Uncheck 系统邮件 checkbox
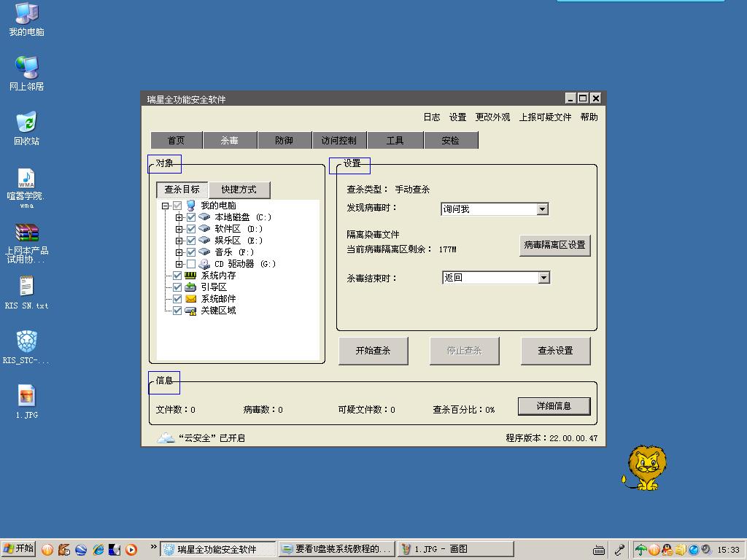The image size is (747, 560). coord(177,299)
